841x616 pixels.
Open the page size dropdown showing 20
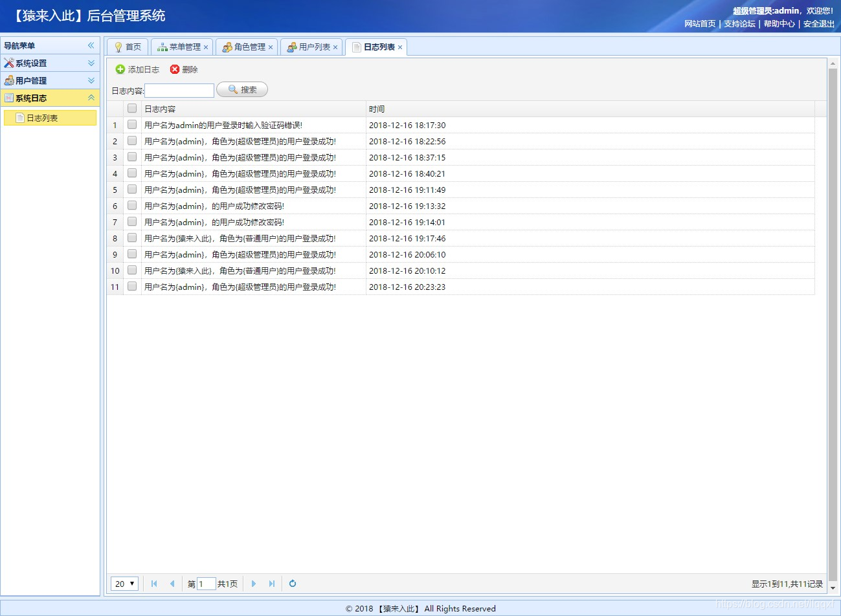pos(124,584)
